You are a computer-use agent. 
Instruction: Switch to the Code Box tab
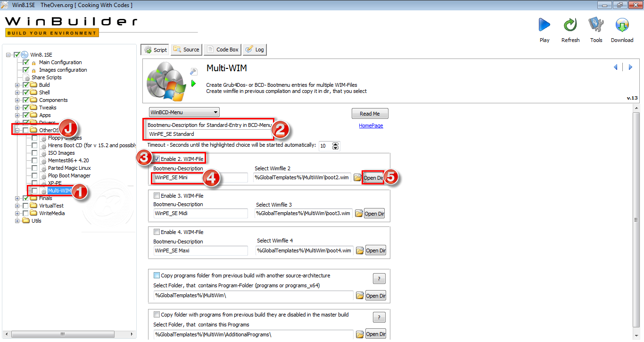point(223,50)
